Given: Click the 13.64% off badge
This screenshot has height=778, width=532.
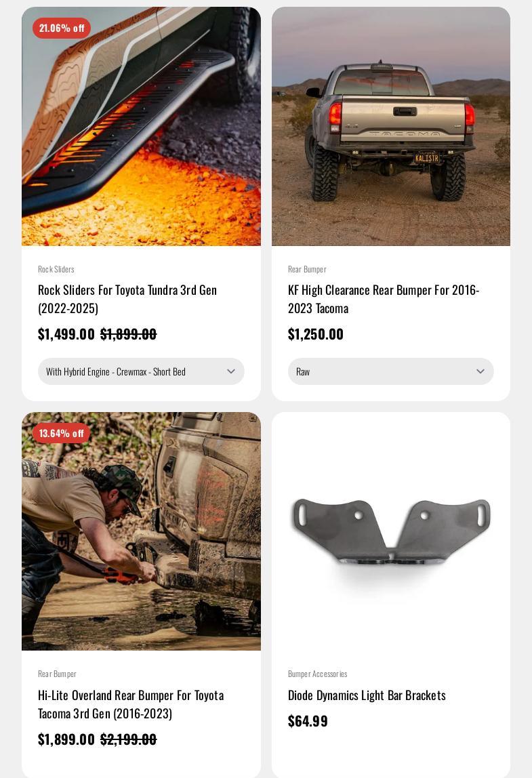Looking at the screenshot, I should pyautogui.click(x=62, y=433).
